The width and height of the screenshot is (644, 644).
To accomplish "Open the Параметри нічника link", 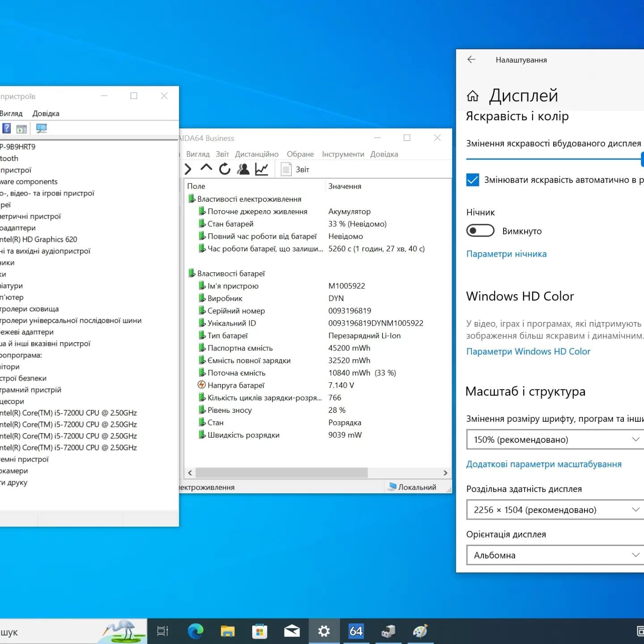I will tap(506, 254).
